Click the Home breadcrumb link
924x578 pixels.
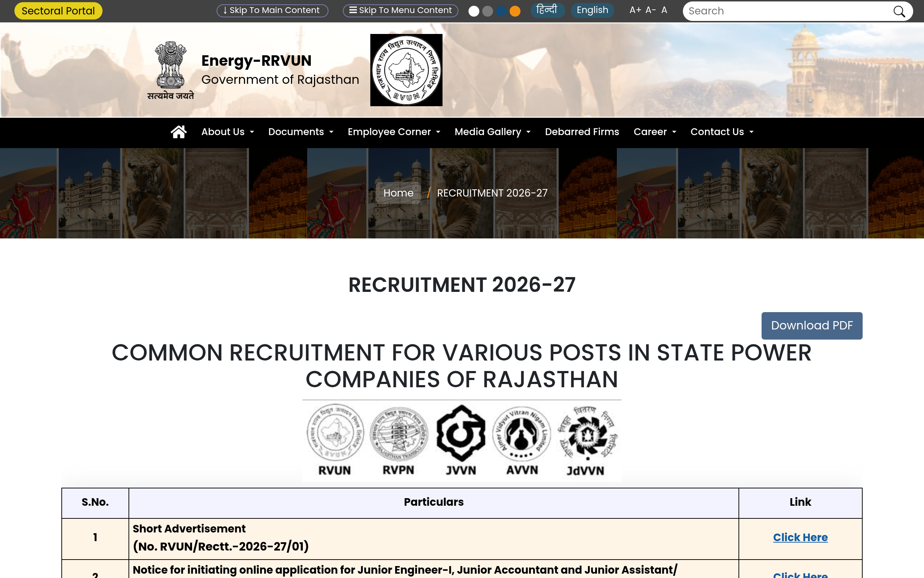pyautogui.click(x=398, y=193)
